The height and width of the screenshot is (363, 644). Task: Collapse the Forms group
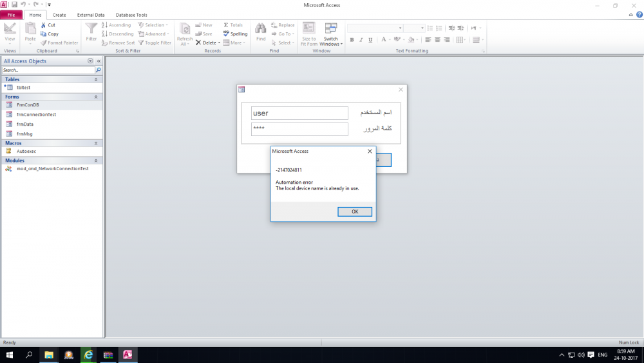[x=96, y=97]
